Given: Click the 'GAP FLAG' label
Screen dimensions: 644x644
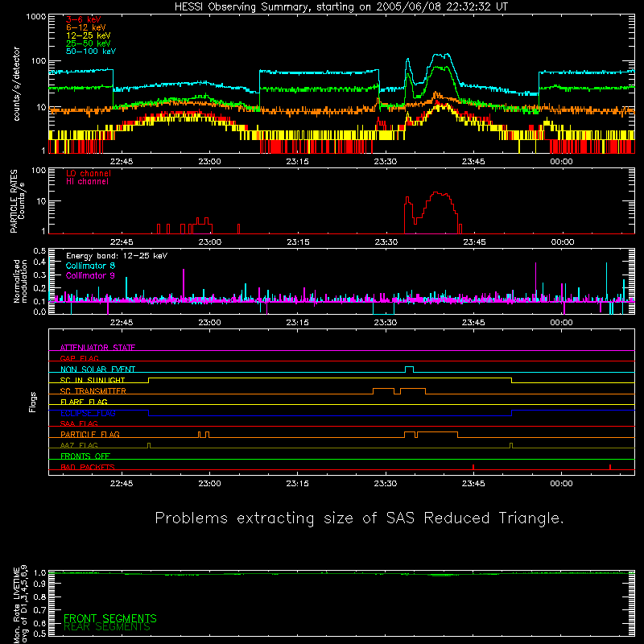Looking at the screenshot, I should pyautogui.click(x=79, y=358).
